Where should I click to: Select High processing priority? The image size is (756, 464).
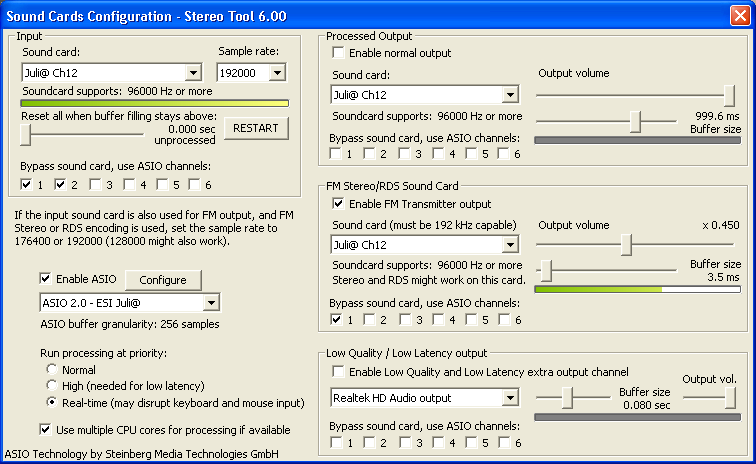pyautogui.click(x=52, y=385)
